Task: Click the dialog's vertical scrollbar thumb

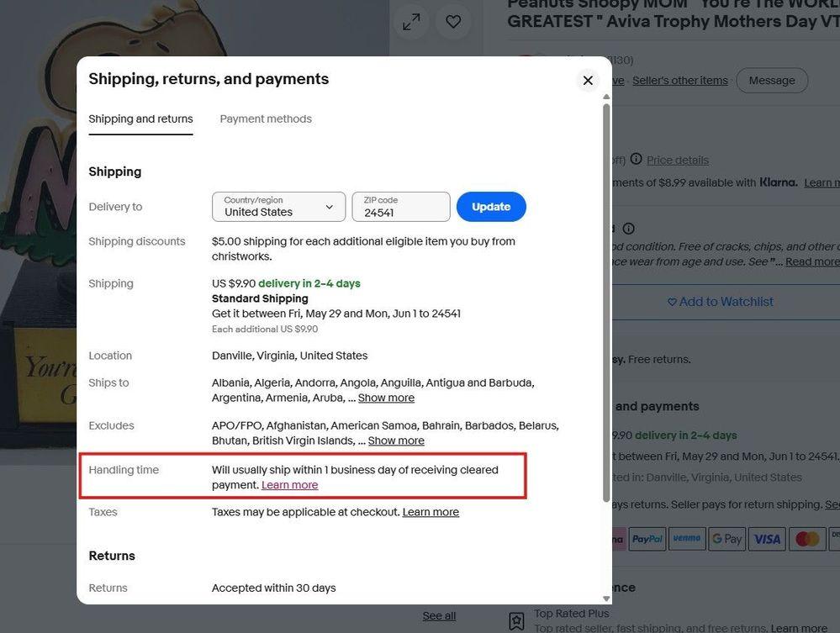Action: [606, 303]
